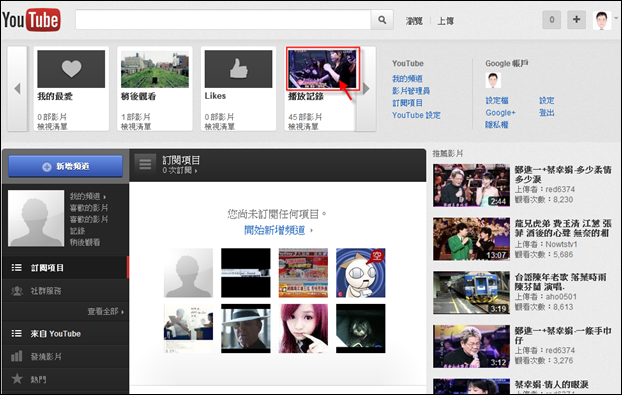622x395 pixels.
Task: Open video title 台語陳年老歌 落葉時雨
Action: point(561,282)
